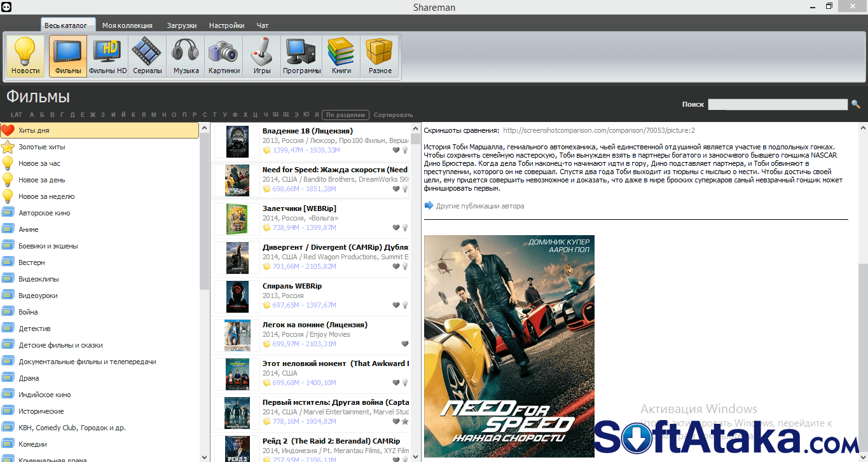Toggle the По разделам view button
This screenshot has height=462, width=868.
[345, 115]
